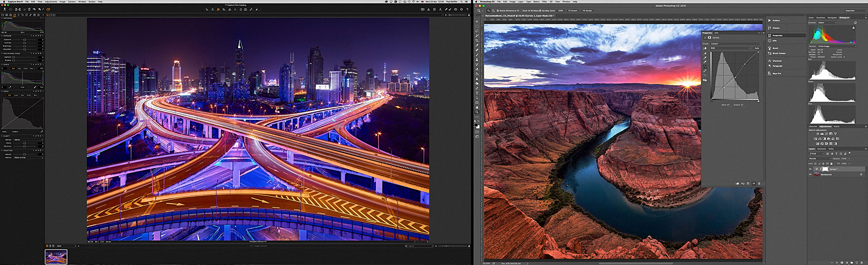This screenshot has width=868, height=265.
Task: Open the histogram Channel dropdown
Action: [827, 23]
